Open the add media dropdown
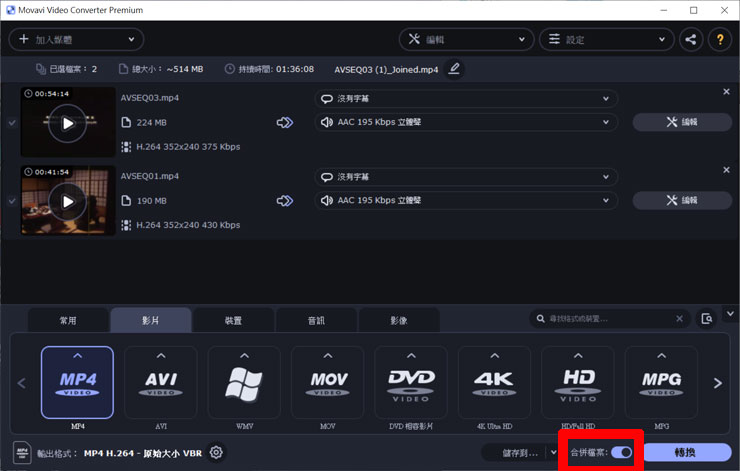This screenshot has height=471, width=740. 76,39
